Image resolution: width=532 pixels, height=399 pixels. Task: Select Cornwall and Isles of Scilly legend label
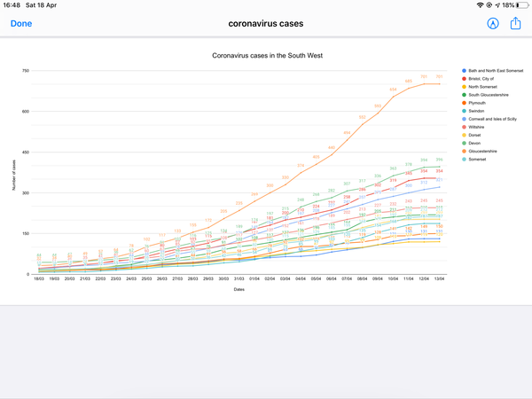coord(492,119)
